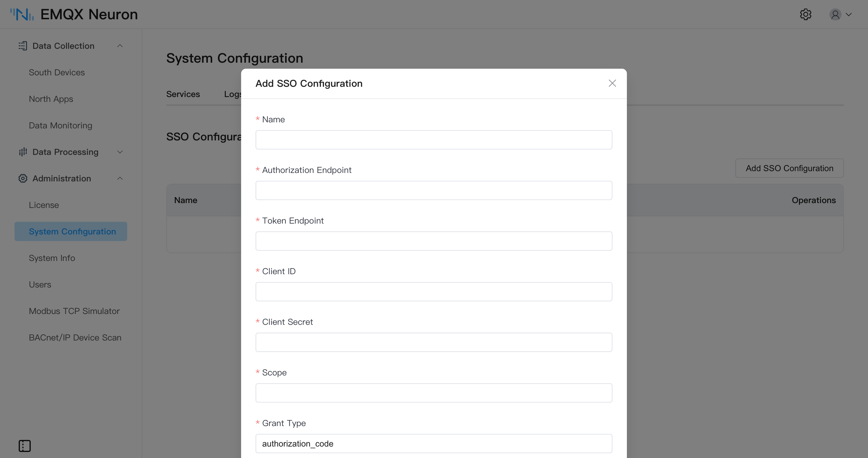Open the user dropdown arrow in header
Image resolution: width=868 pixels, height=458 pixels.
pos(849,14)
